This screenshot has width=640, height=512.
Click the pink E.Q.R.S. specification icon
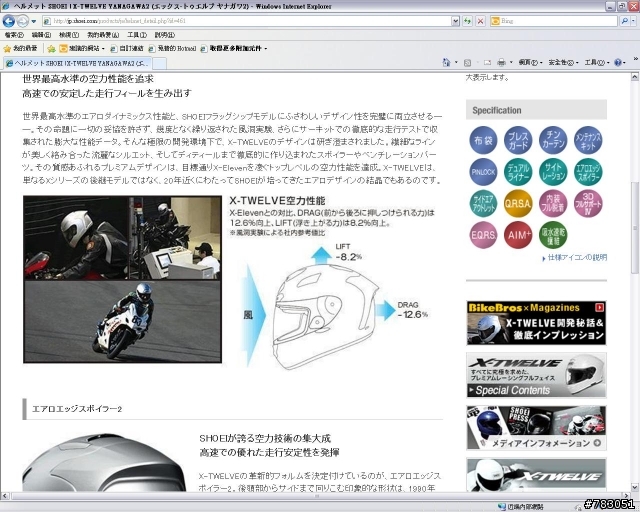tap(483, 235)
